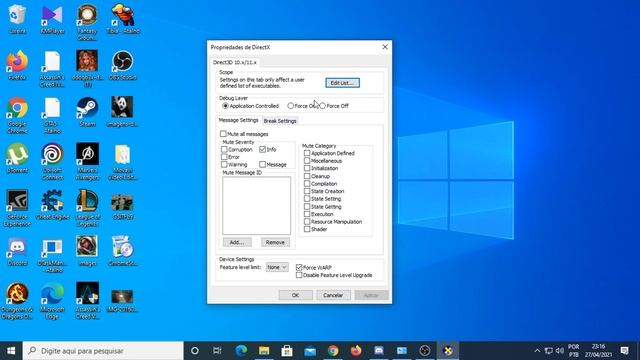
Task: Open the Tibia desktop shortcut
Action: 122,18
